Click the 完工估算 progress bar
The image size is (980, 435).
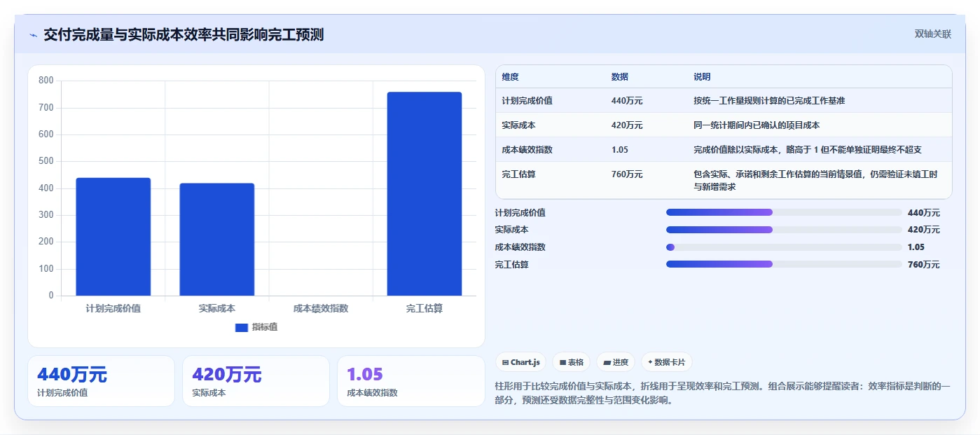[x=784, y=264]
